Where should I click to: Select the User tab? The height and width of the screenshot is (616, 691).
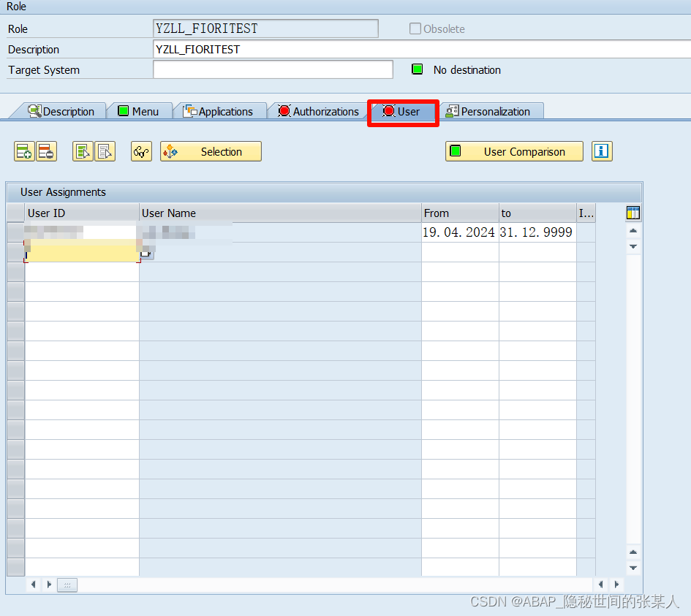(x=401, y=111)
